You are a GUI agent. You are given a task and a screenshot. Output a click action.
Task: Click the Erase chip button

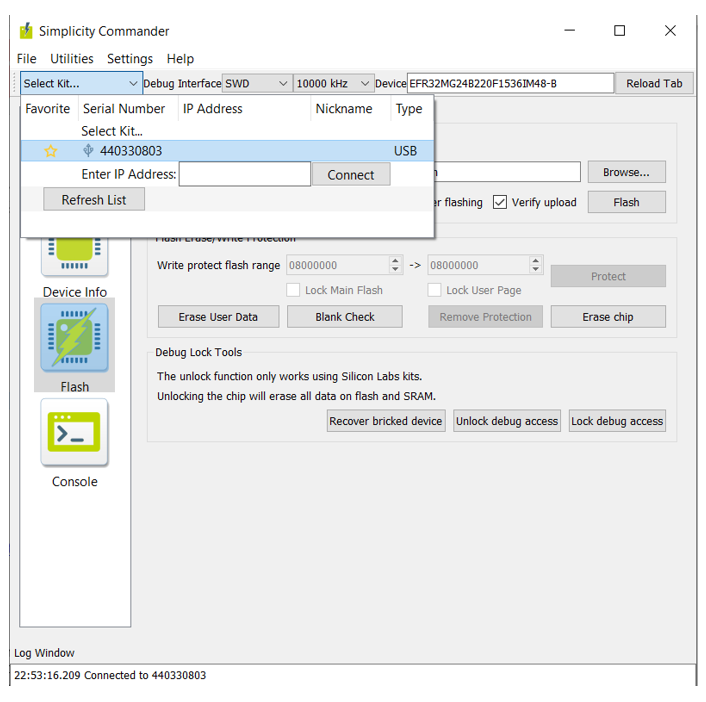[x=607, y=317]
